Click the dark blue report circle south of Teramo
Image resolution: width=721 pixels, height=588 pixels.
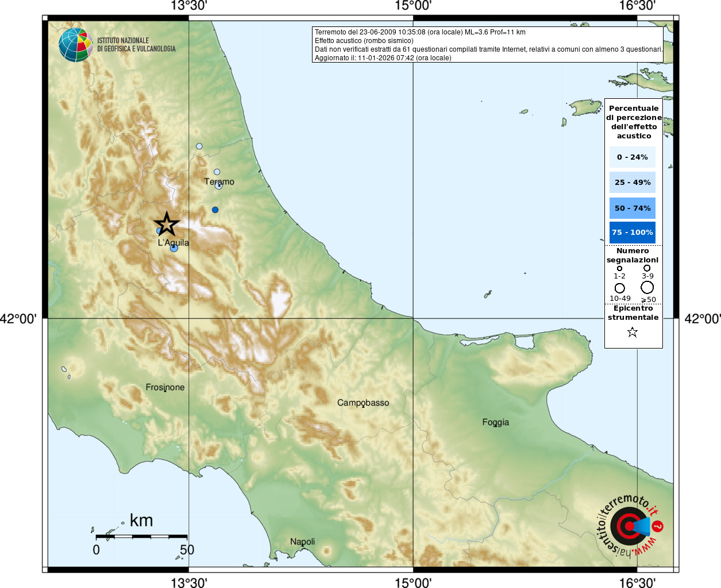(x=215, y=210)
